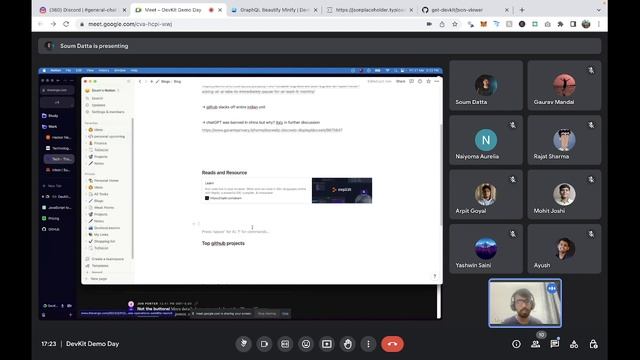Open a new browser tab with plus button

522,10
